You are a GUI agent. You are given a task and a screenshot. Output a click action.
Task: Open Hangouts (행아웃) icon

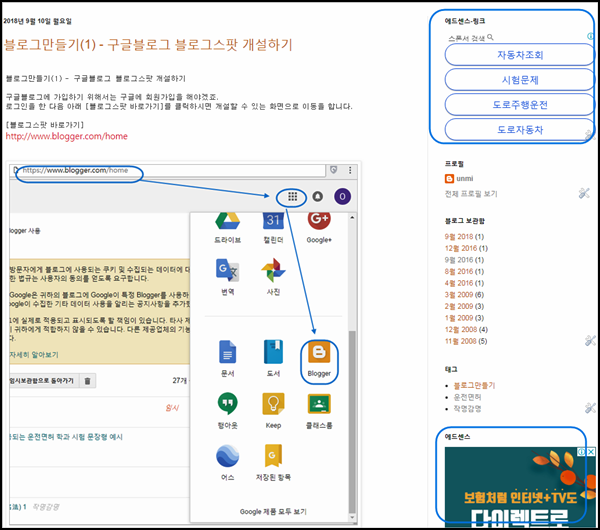[x=227, y=403]
